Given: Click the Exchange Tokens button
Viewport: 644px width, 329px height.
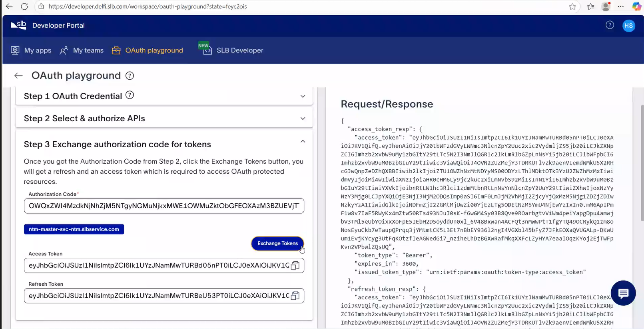Looking at the screenshot, I should (x=277, y=243).
